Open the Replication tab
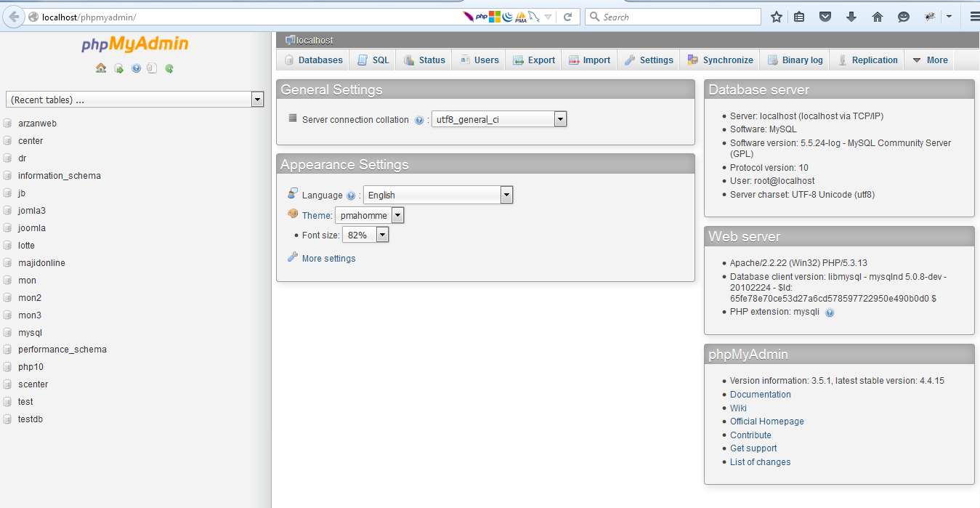980x508 pixels. point(867,60)
